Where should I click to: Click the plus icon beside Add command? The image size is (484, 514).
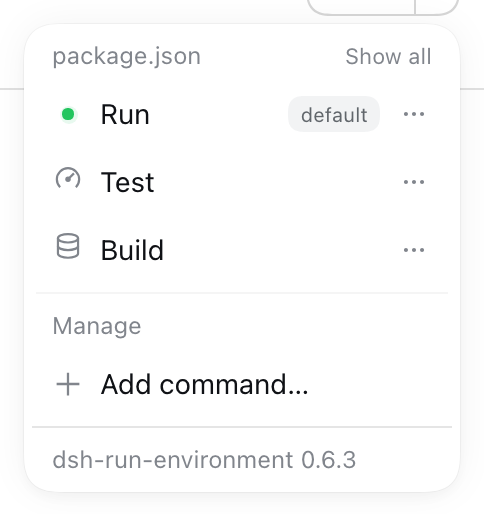[68, 384]
